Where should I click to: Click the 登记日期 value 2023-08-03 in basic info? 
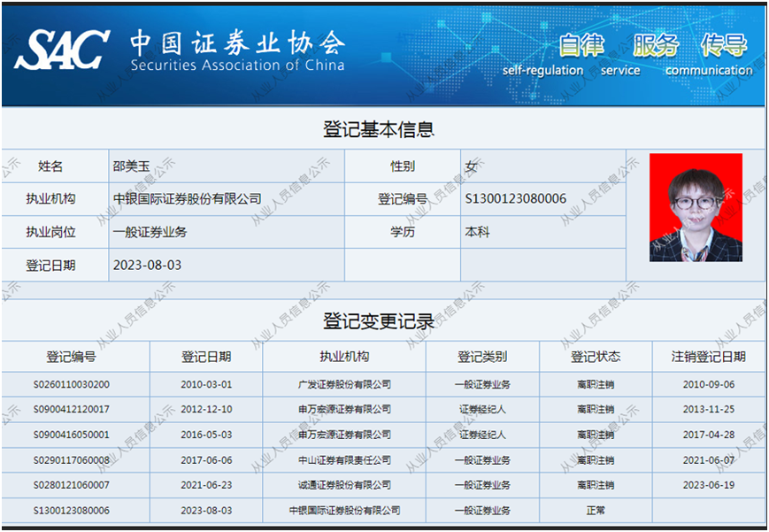(x=147, y=265)
